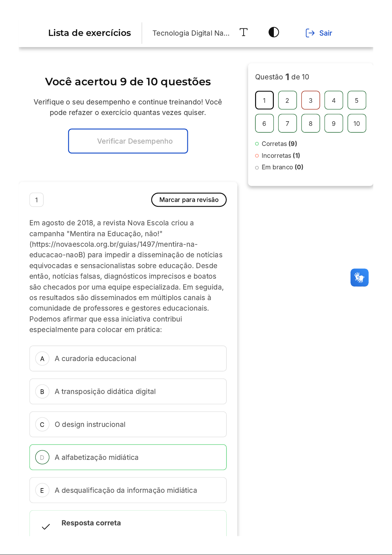Open question 10 in the navigator
Viewport: 392px width, 555px height.
pos(356,124)
